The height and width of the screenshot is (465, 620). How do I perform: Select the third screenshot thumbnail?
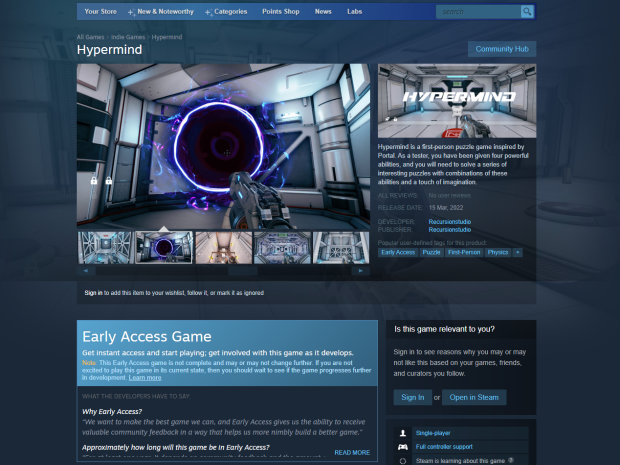[x=223, y=248]
